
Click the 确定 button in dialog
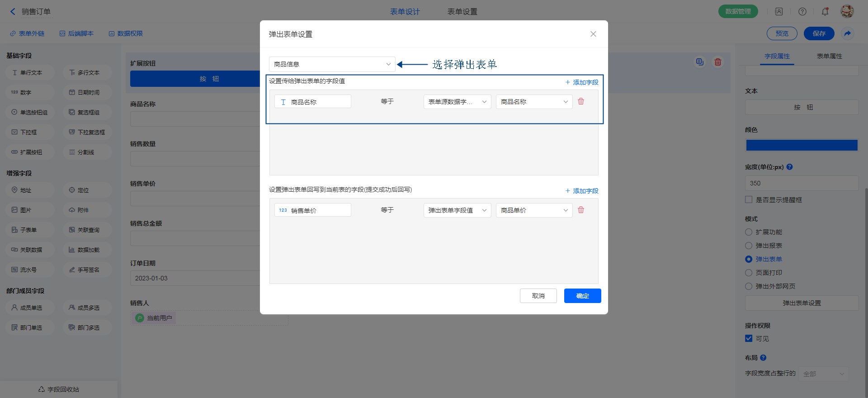[582, 296]
